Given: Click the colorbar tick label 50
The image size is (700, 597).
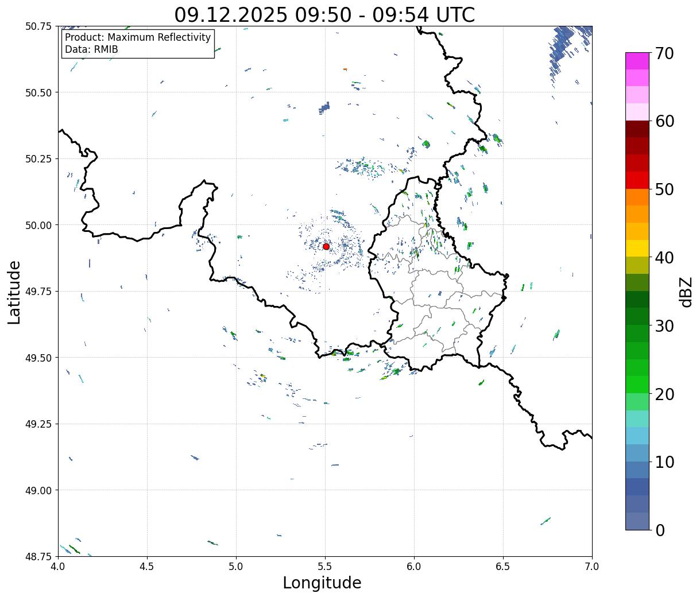Looking at the screenshot, I should [664, 189].
